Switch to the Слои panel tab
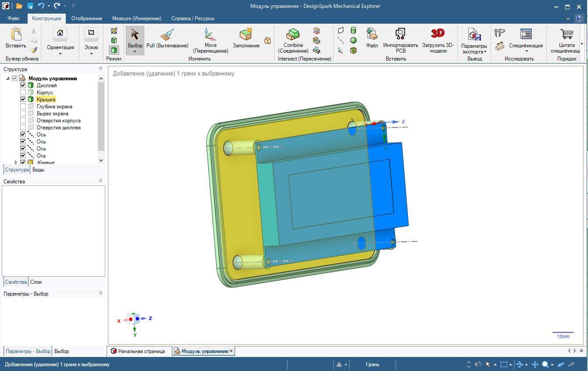This screenshot has width=588, height=371. (36, 282)
